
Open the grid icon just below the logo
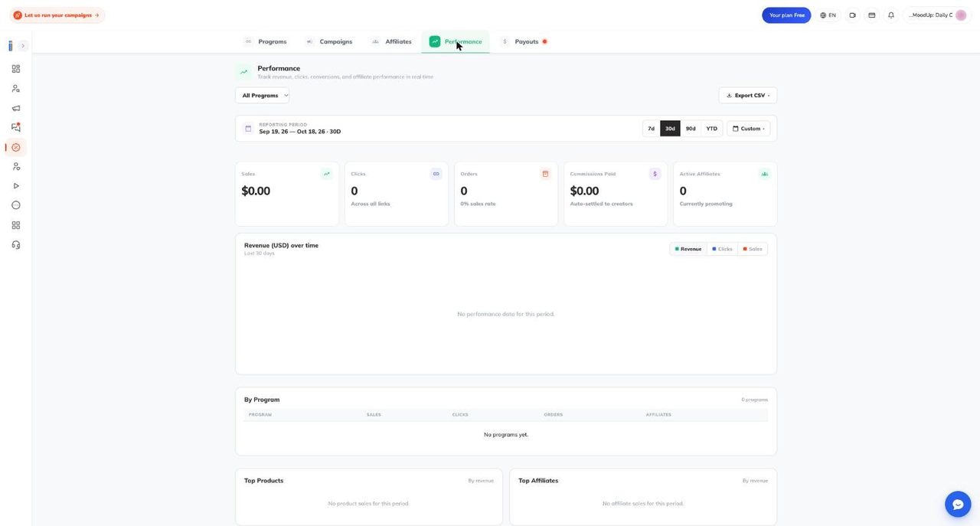[15, 69]
